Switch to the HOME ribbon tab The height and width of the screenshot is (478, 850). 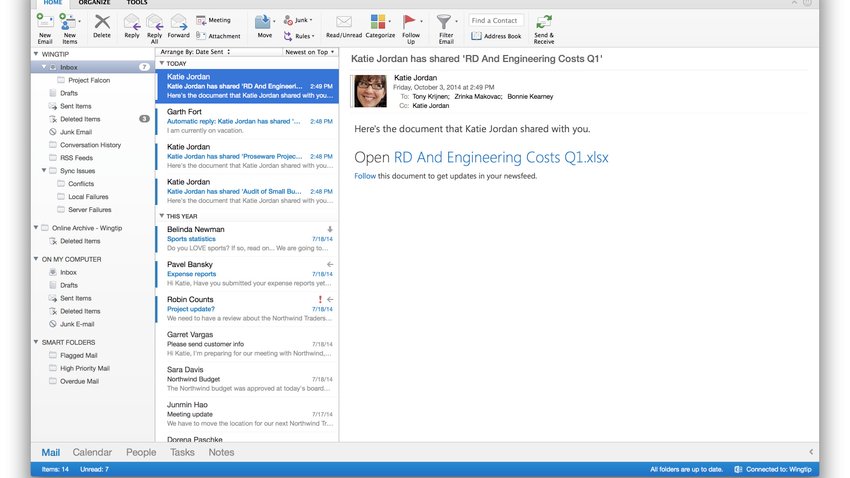click(53, 3)
